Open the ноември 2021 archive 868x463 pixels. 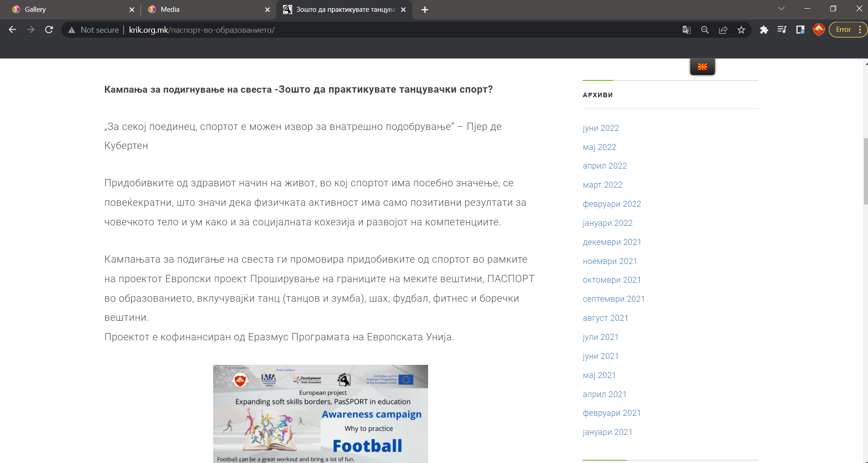point(610,261)
